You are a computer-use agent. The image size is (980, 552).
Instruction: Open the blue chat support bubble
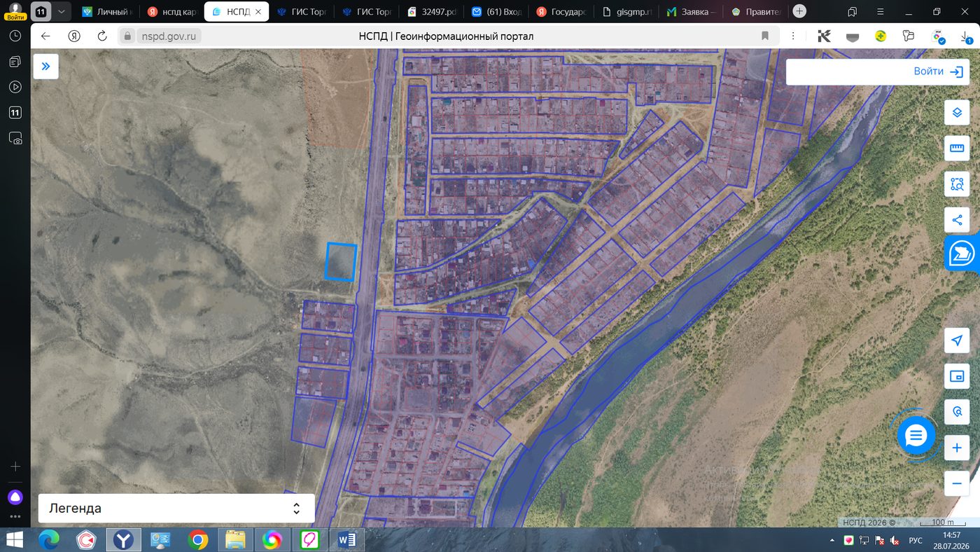tap(916, 436)
